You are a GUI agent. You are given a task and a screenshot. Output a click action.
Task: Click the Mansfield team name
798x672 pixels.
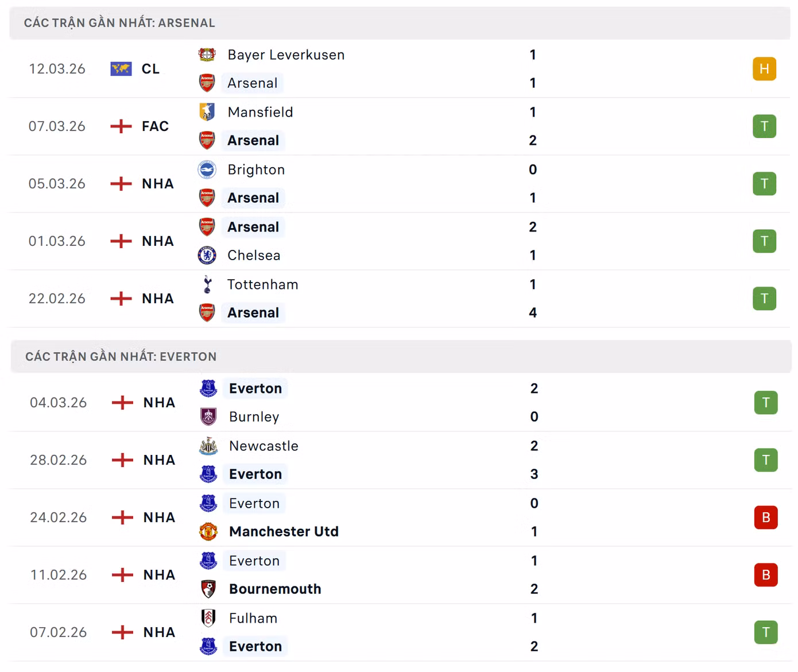(261, 112)
